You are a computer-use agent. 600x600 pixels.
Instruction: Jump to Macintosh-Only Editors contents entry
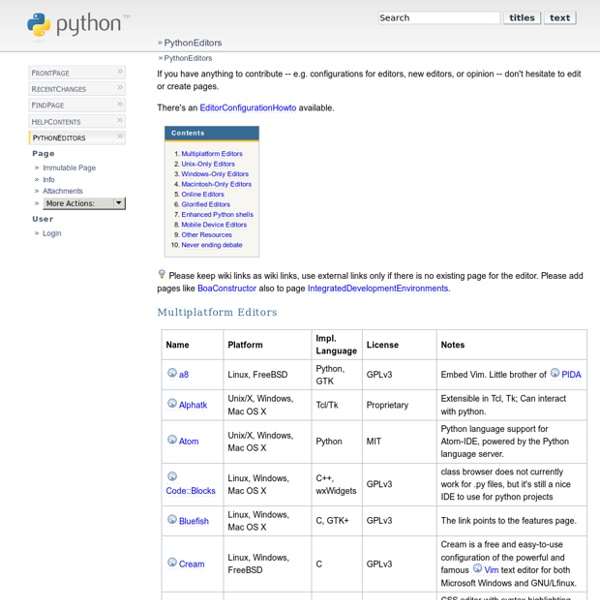[217, 184]
